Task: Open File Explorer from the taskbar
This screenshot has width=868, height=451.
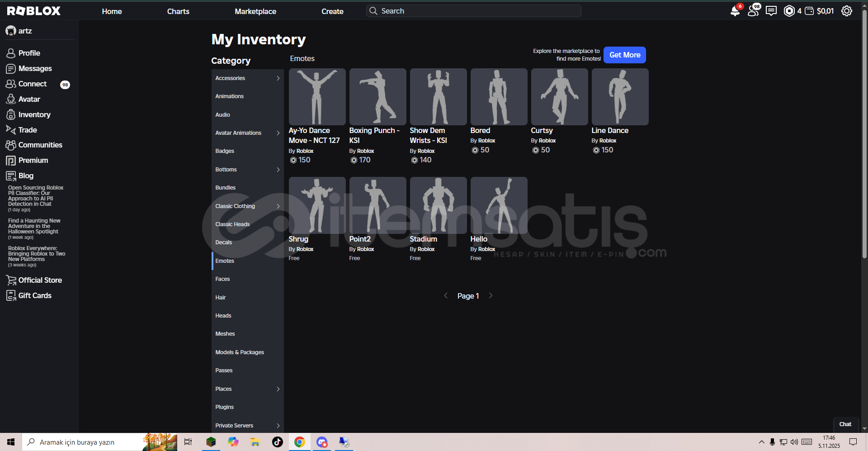Action: 255,442
